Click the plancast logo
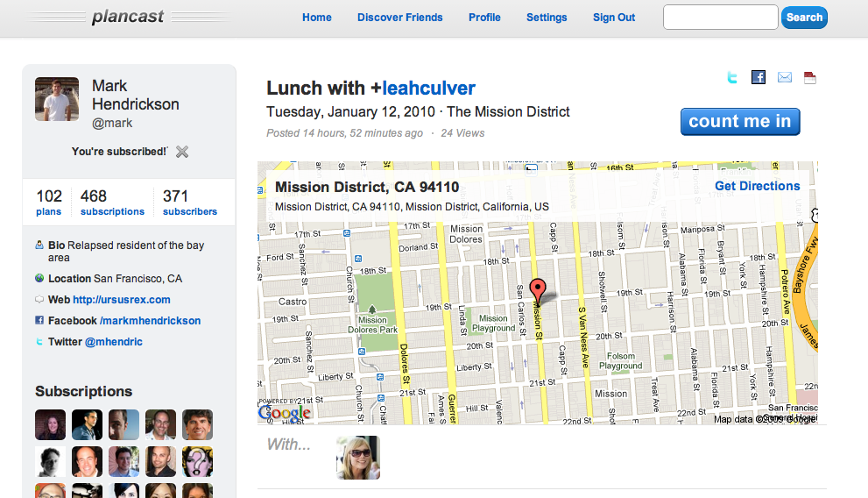Screen dimensions: 868x498 (x=128, y=17)
